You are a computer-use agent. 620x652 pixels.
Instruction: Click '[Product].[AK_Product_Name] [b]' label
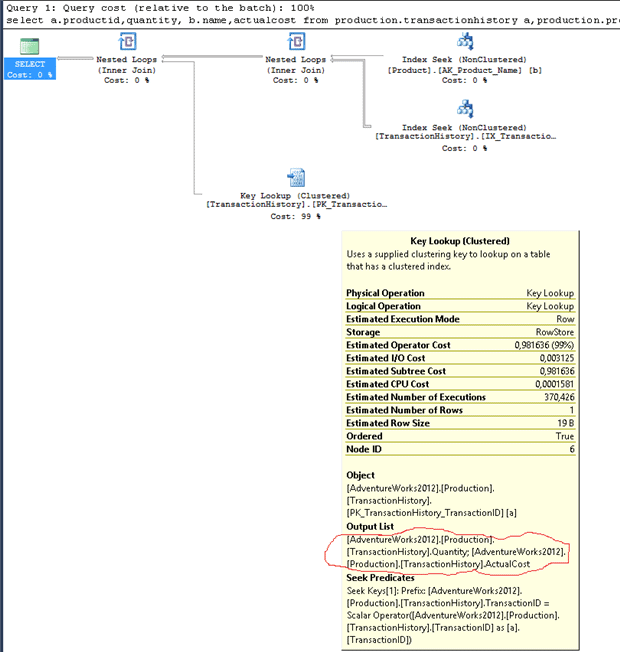point(464,70)
